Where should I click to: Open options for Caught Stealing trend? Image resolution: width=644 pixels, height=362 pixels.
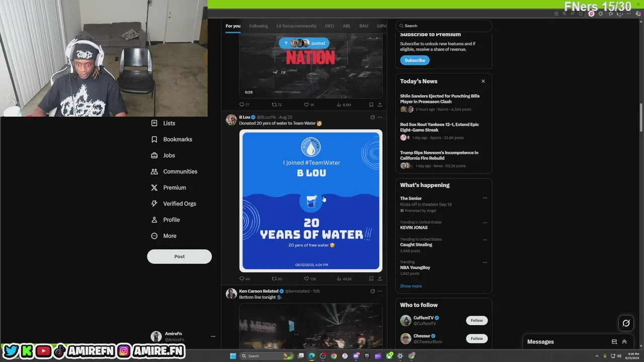click(485, 240)
